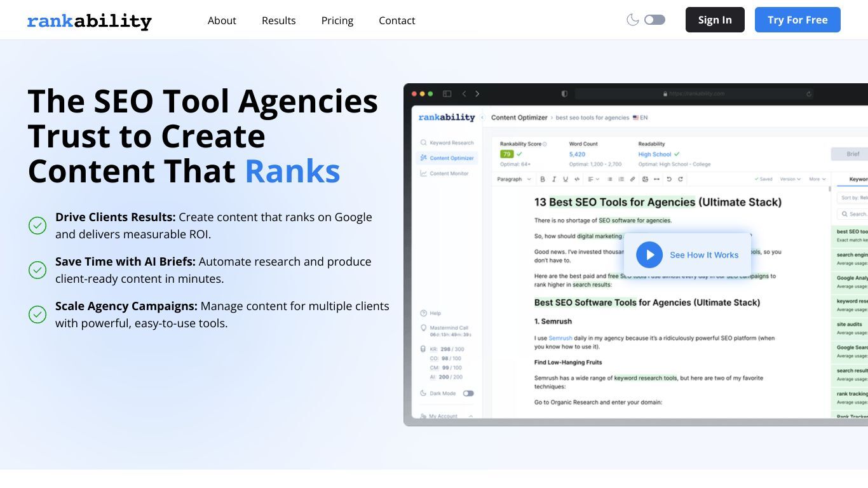868x488 pixels.
Task: Click the Rankability Score info icon
Action: click(x=545, y=144)
